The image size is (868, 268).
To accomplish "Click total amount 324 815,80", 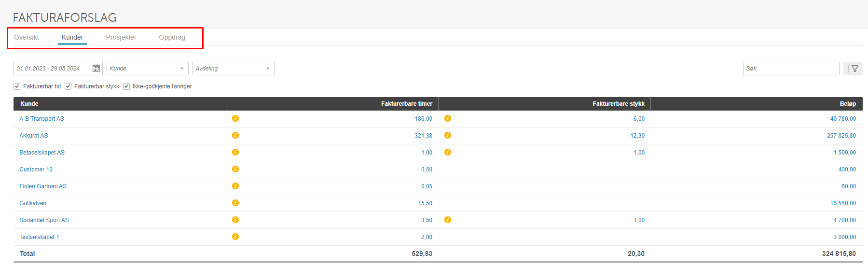I will tap(839, 254).
